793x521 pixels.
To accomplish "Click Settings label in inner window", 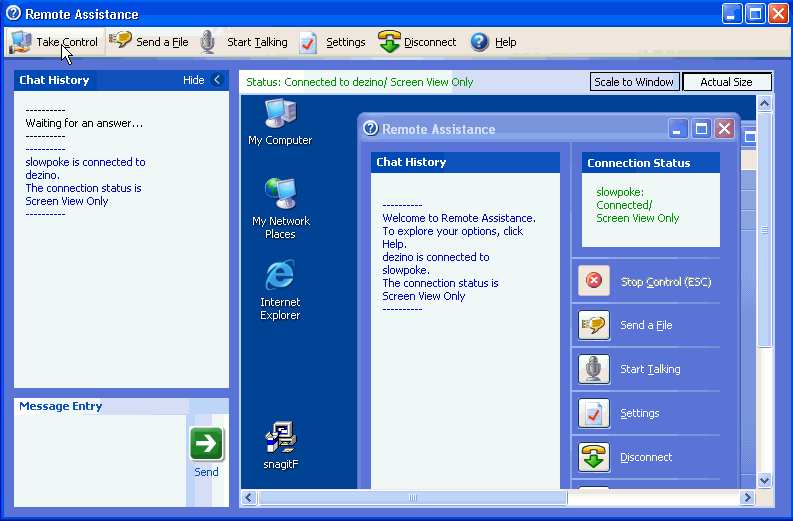I will (x=640, y=413).
